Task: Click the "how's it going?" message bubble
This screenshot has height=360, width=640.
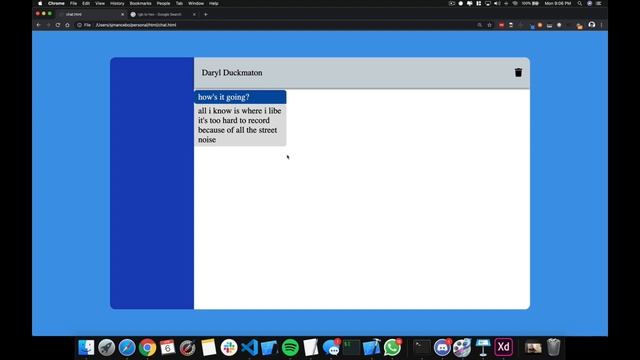Action: point(240,97)
